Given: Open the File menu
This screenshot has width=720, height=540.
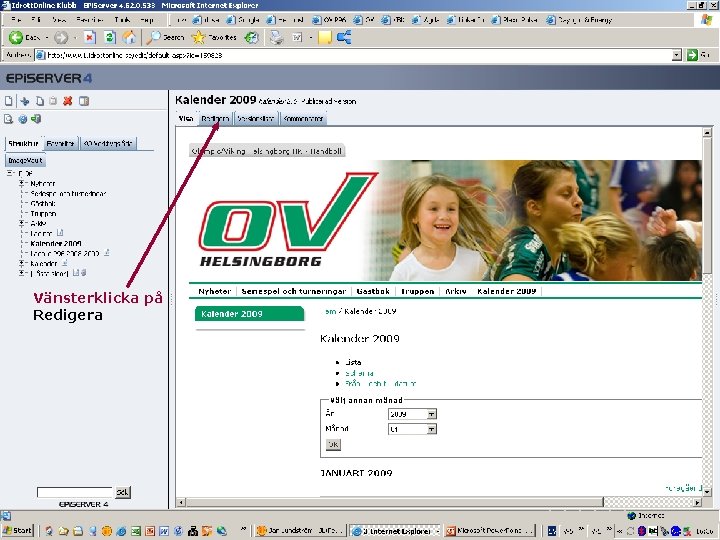Looking at the screenshot, I should coord(16,20).
